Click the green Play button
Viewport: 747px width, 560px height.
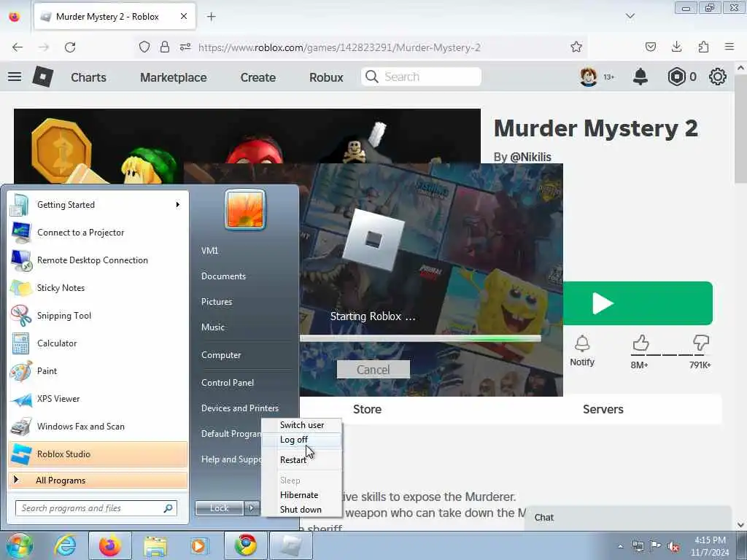(638, 303)
